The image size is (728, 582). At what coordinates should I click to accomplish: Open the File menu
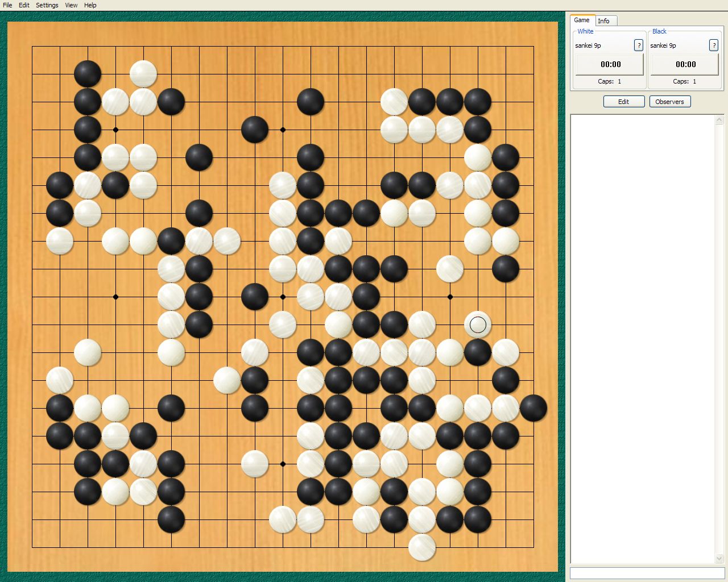pos(7,5)
